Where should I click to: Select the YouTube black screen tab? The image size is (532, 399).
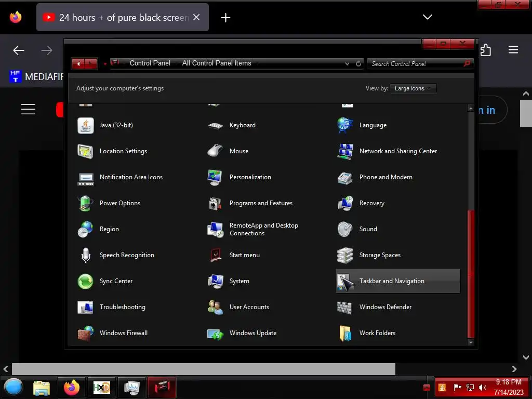pyautogui.click(x=123, y=17)
